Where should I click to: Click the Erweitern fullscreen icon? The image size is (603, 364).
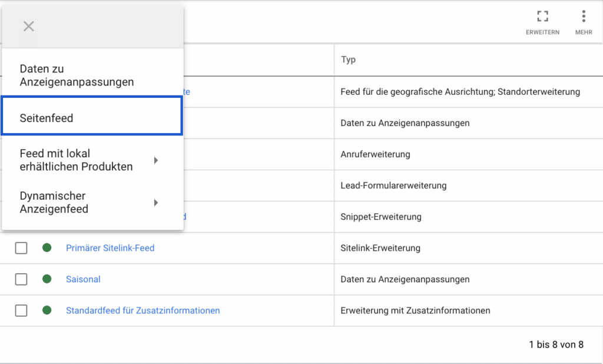[x=542, y=16]
